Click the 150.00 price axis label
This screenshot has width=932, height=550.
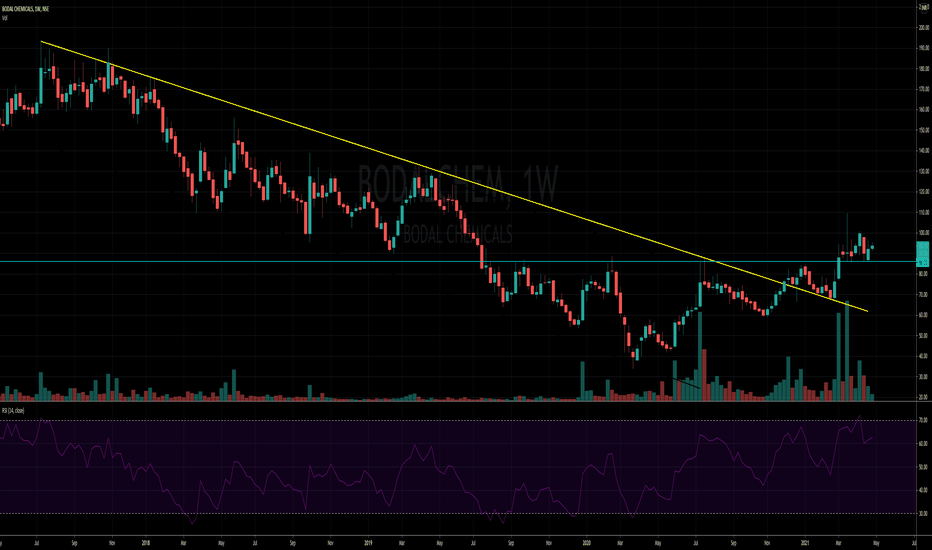pyautogui.click(x=924, y=130)
